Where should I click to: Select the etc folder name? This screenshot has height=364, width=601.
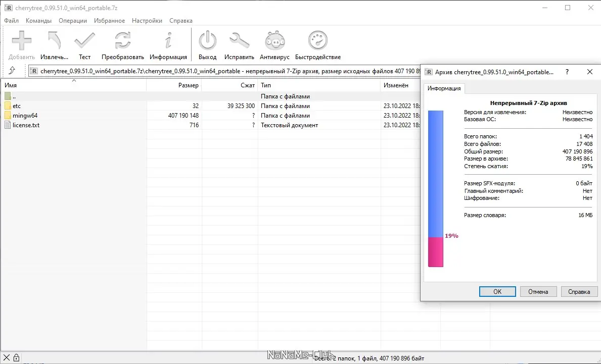(x=17, y=106)
